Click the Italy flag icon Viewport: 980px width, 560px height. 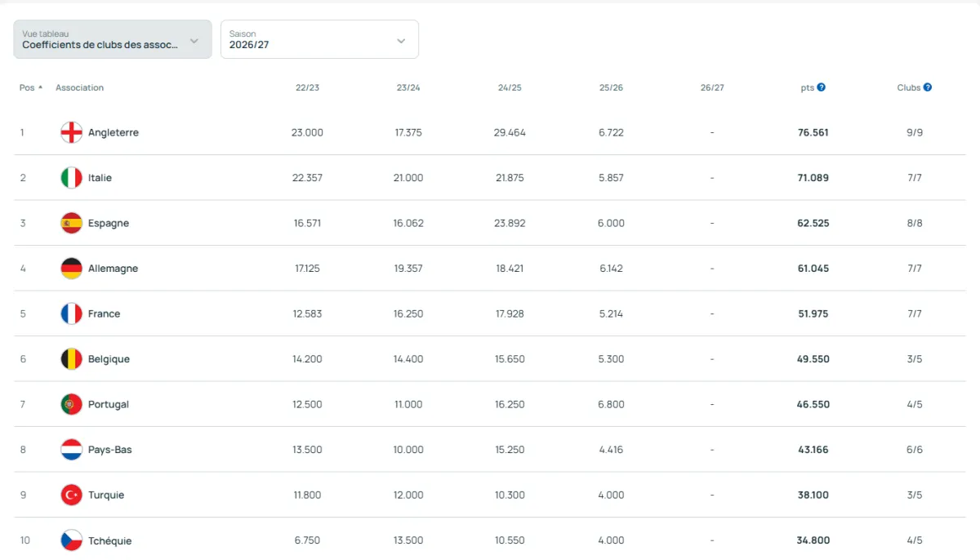(72, 178)
